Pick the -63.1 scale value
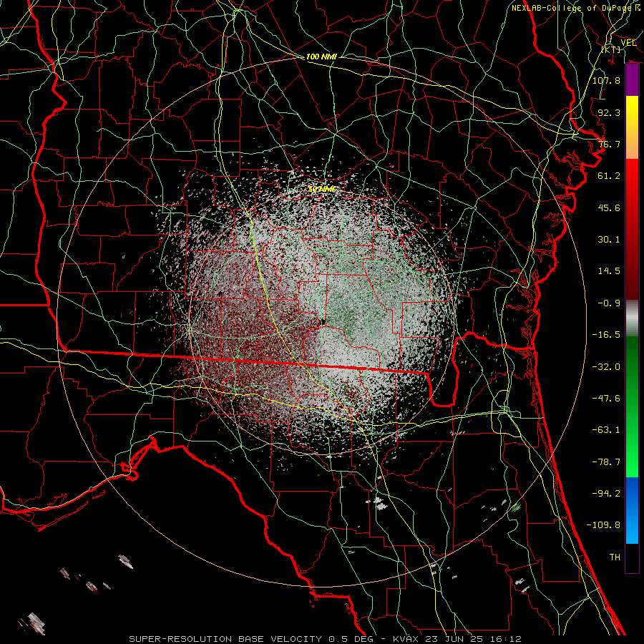The image size is (644, 644). 606,430
